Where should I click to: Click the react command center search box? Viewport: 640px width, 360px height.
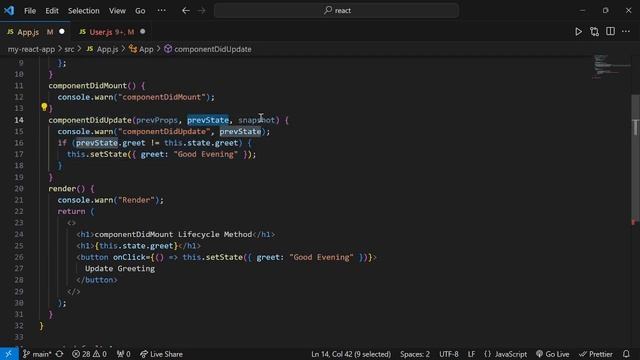pos(336,11)
